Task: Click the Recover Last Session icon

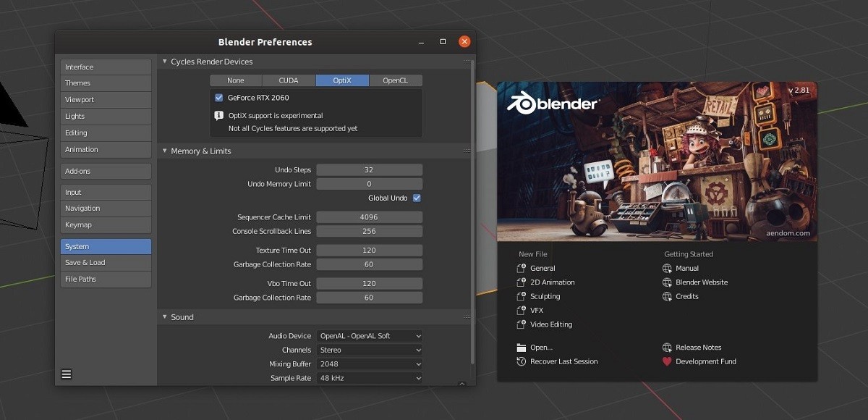Action: click(522, 361)
